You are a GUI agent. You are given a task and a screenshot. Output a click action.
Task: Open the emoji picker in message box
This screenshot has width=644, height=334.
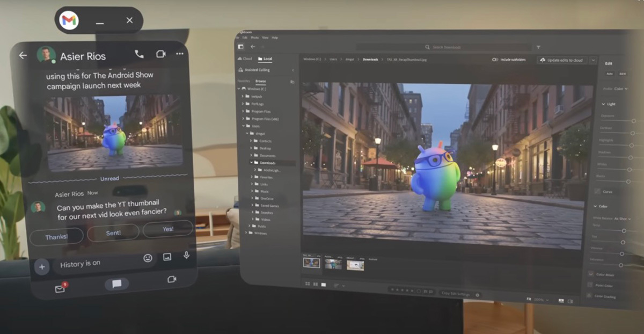point(148,258)
